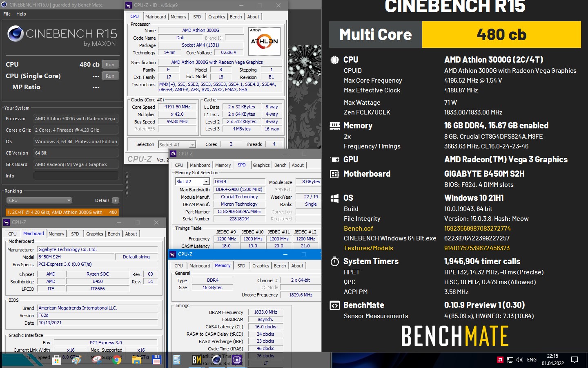Click the Info field in Cinebench
The height and width of the screenshot is (368, 588).
click(76, 176)
